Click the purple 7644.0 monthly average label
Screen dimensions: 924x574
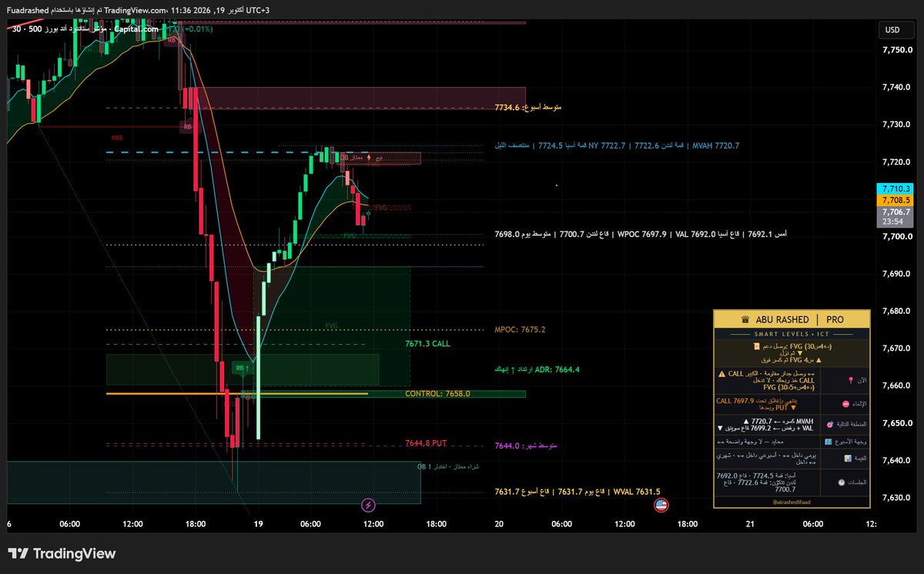click(x=526, y=446)
